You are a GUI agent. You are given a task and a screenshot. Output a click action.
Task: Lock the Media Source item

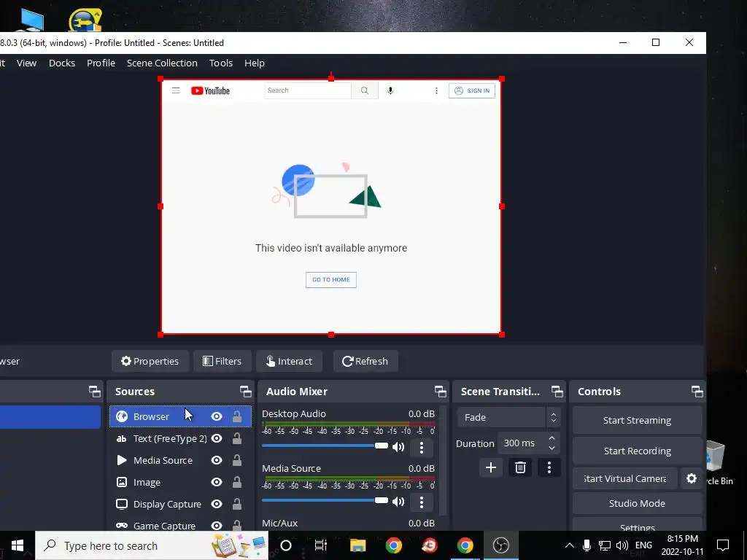coord(237,461)
